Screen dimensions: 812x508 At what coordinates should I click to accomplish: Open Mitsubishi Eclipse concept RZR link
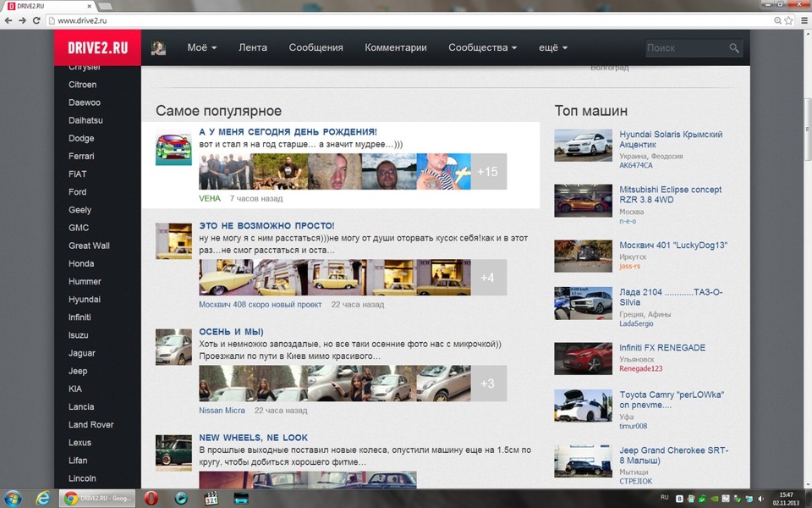tap(670, 195)
